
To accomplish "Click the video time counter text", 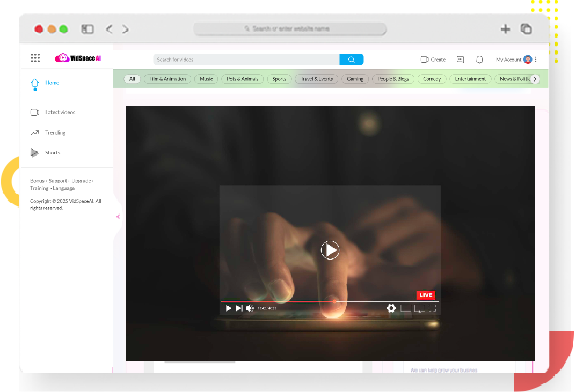I will [x=267, y=308].
